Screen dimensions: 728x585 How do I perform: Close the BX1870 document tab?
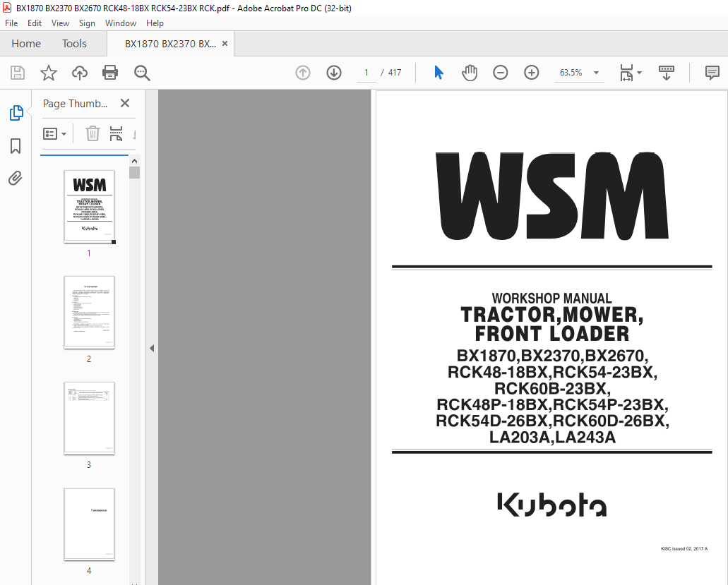[225, 44]
